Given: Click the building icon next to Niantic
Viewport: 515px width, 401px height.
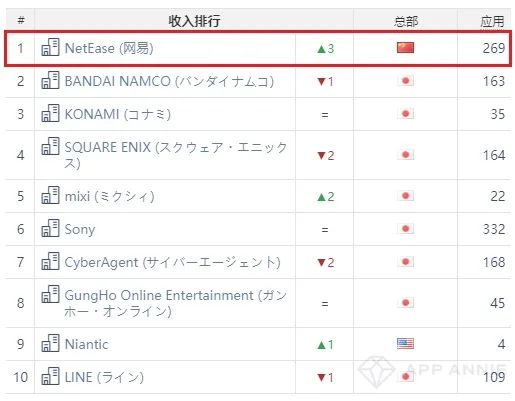Looking at the screenshot, I should point(50,343).
